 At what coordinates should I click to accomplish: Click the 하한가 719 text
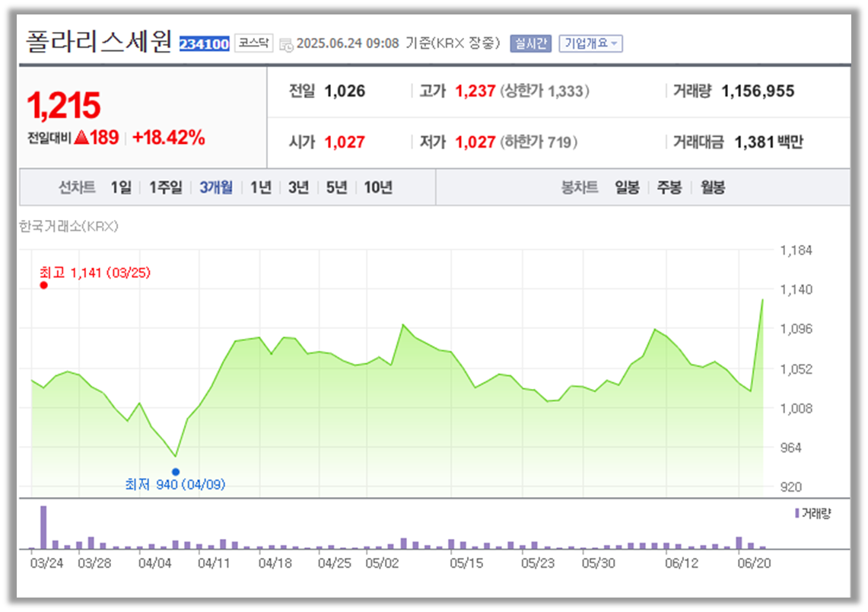539,142
